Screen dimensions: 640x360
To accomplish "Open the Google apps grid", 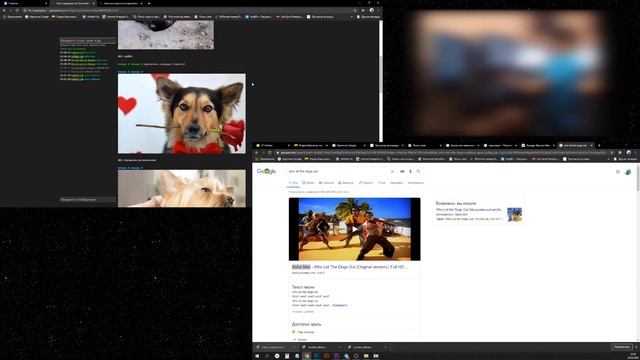I will click(618, 172).
